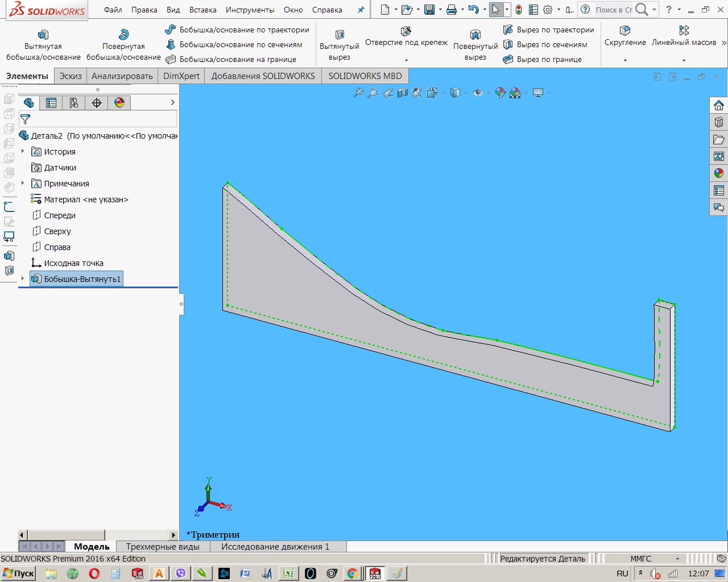Toggle the menu bar pin

click(361, 10)
